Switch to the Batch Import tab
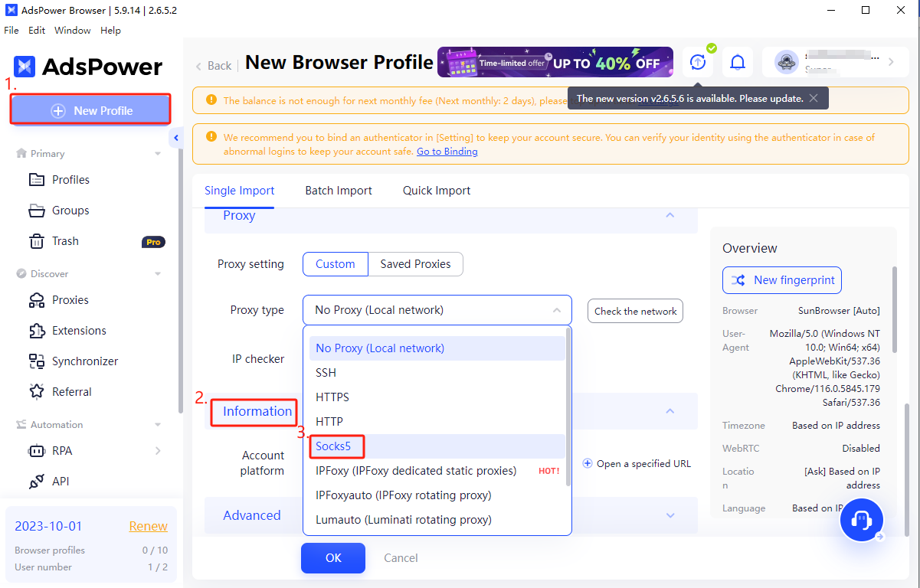 [x=339, y=191]
